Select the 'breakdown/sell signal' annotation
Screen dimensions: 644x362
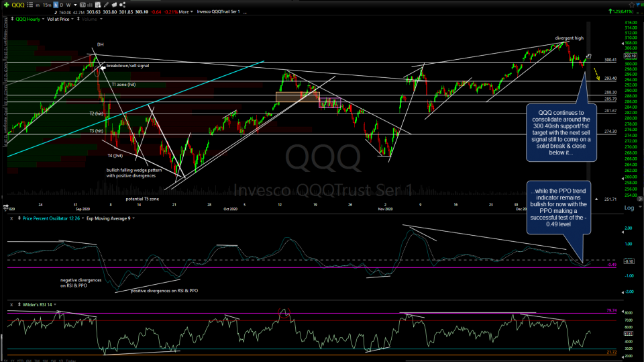127,66
